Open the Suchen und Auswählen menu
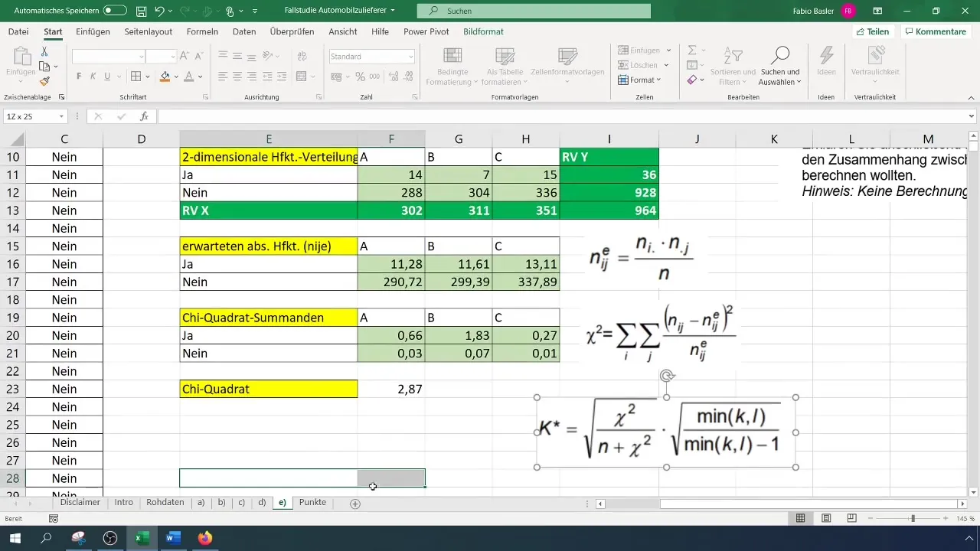Viewport: 980px width, 551px height. pyautogui.click(x=779, y=67)
